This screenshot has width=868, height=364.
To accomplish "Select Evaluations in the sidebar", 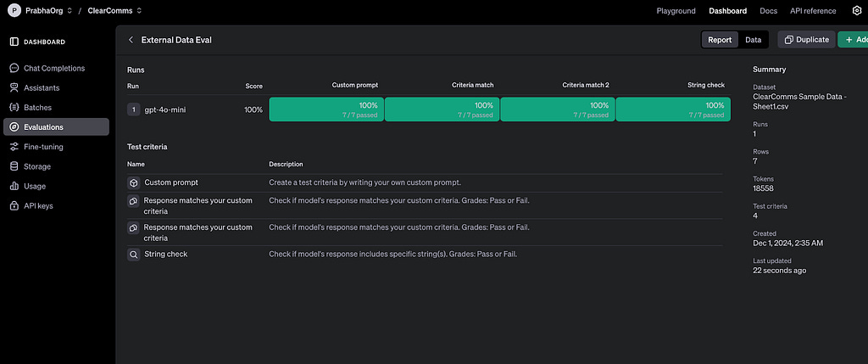I will tap(56, 127).
